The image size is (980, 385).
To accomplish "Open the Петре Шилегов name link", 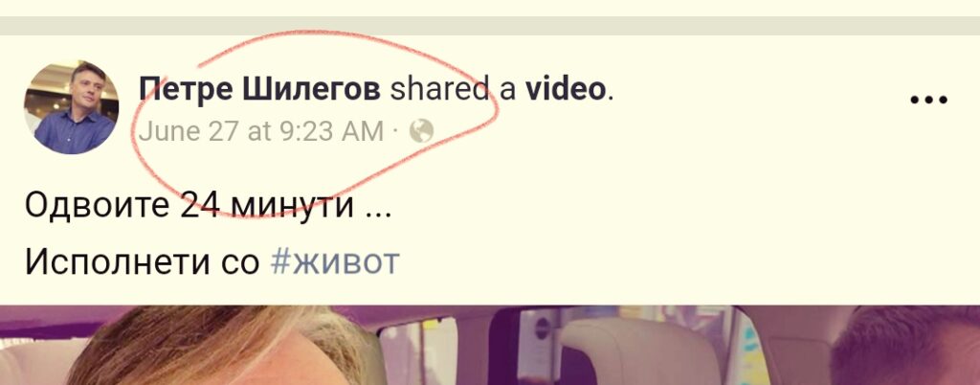I will [x=259, y=89].
